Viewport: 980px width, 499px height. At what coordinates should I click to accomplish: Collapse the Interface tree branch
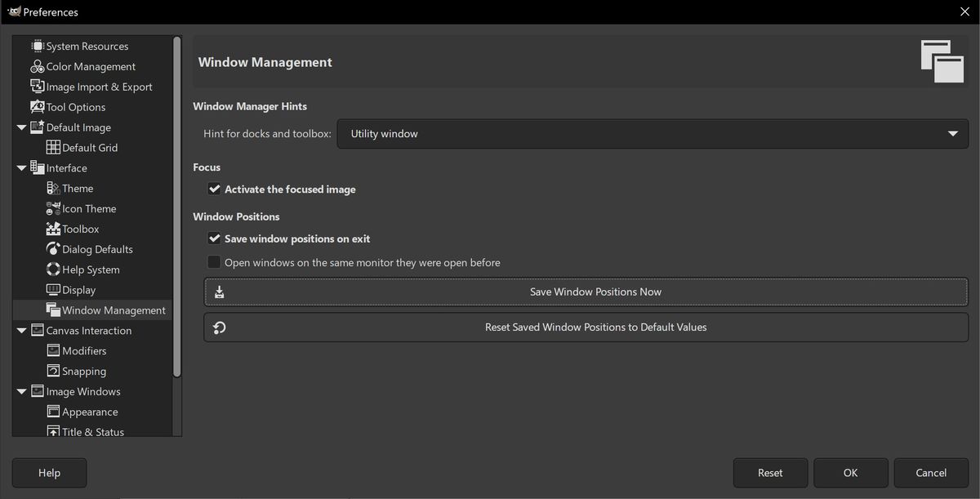click(x=20, y=167)
